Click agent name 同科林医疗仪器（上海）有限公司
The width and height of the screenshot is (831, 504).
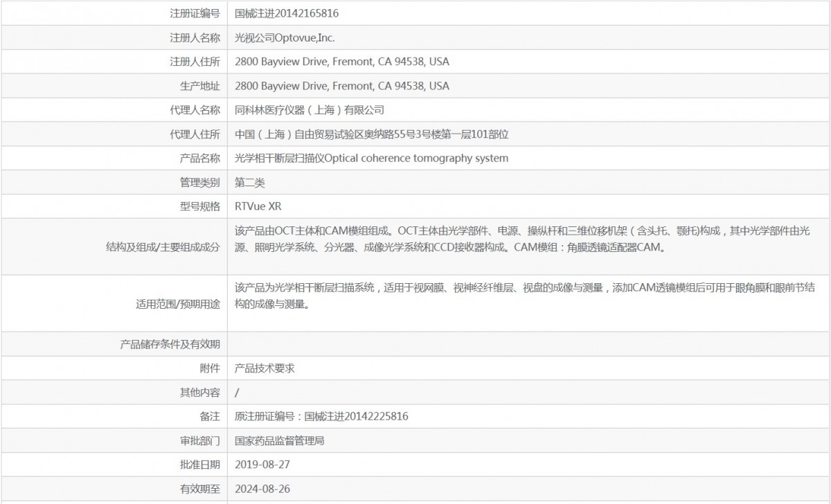[x=310, y=110]
